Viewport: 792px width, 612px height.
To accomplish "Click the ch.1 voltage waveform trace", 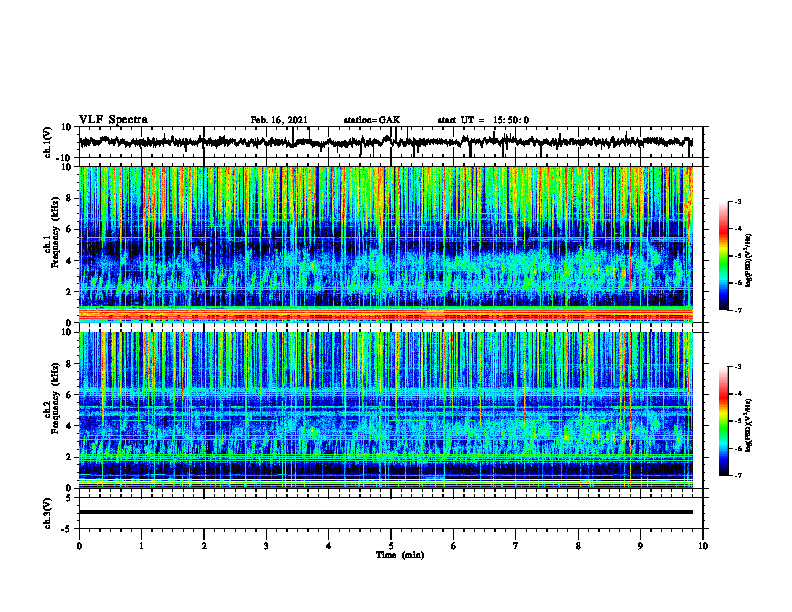I will pyautogui.click(x=385, y=142).
